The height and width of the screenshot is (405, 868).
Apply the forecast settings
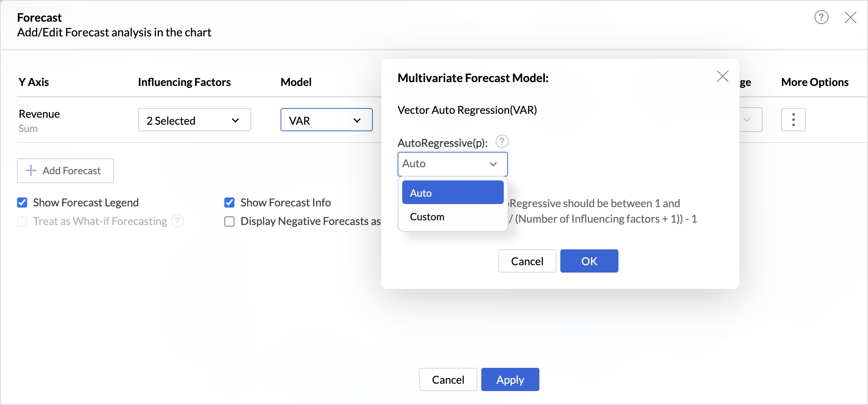pyautogui.click(x=510, y=379)
